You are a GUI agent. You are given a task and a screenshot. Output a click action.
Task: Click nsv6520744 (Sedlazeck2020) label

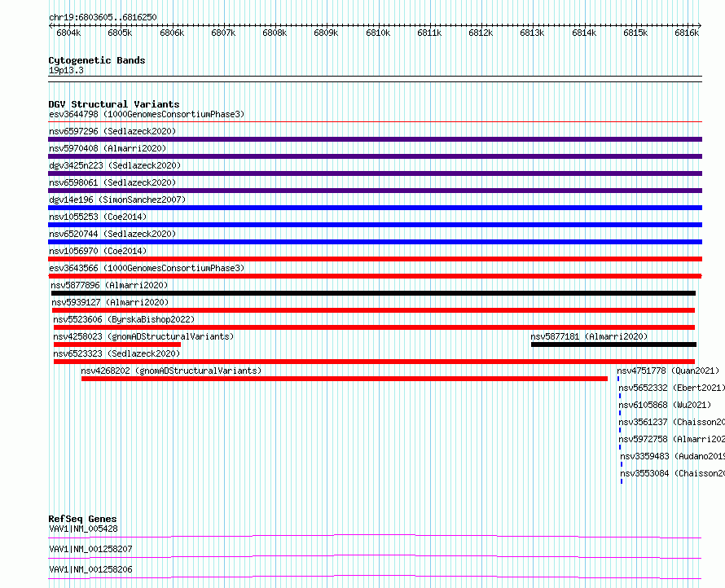click(112, 234)
